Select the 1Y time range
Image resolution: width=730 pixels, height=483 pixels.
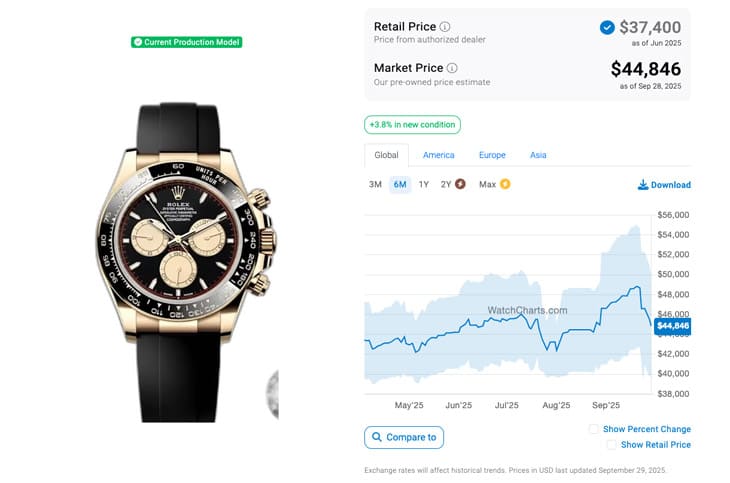click(424, 184)
